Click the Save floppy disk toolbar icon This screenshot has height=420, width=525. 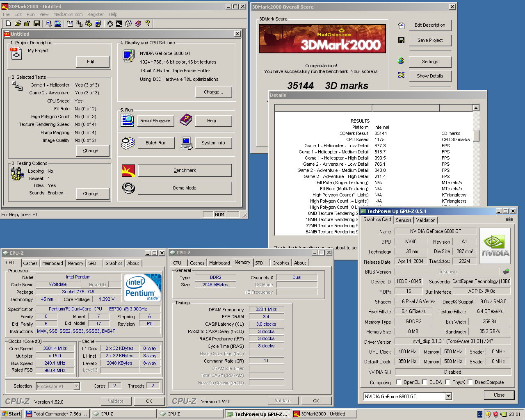pyautogui.click(x=37, y=24)
